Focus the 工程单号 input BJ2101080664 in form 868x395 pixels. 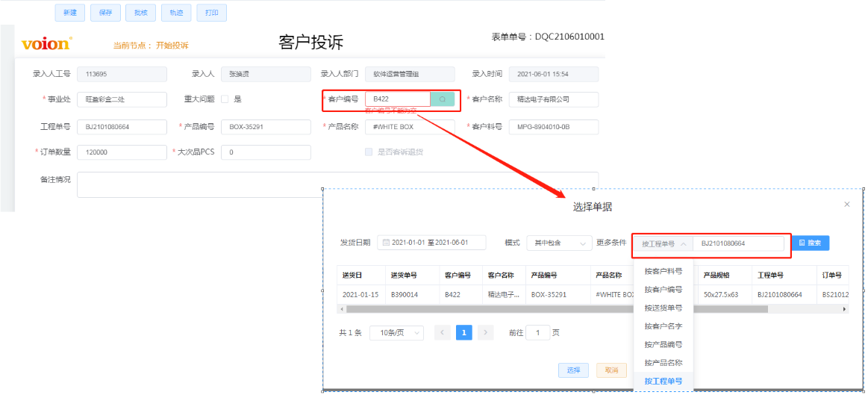pos(122,127)
